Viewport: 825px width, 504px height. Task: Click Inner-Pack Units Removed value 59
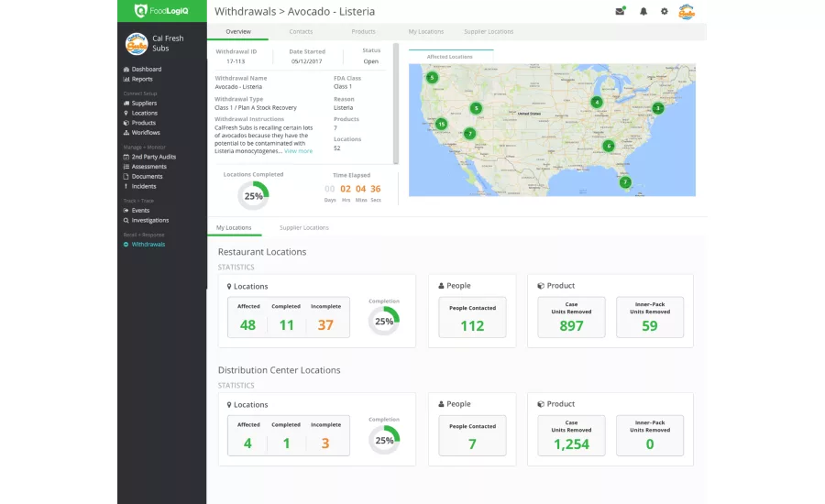[x=650, y=326]
